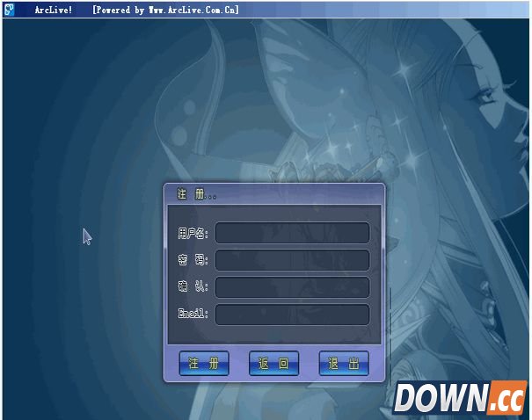This screenshot has height=420, width=532.
Task: Click the Powered by Www.ArcLive.Com.Cn text
Action: pyautogui.click(x=165, y=10)
